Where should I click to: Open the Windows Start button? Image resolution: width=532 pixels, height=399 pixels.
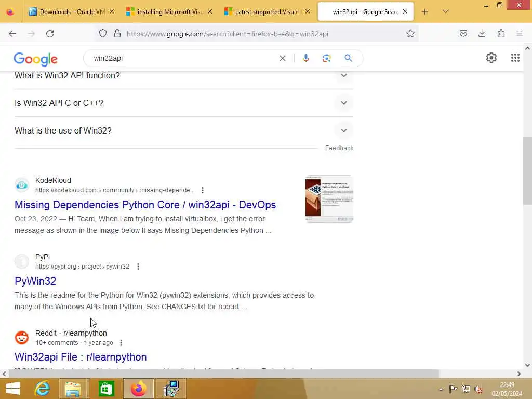coord(13,389)
